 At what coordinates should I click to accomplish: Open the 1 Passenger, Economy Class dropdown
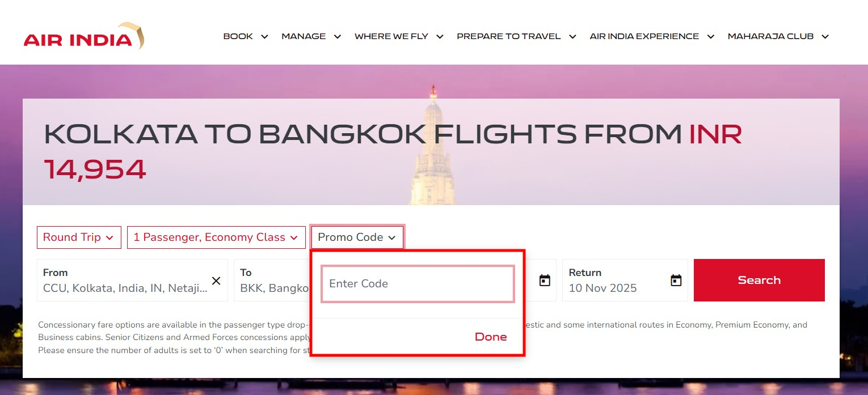[x=215, y=237]
